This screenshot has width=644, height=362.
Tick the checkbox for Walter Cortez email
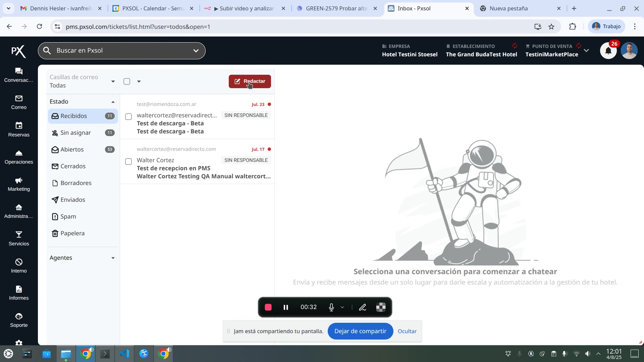128,162
